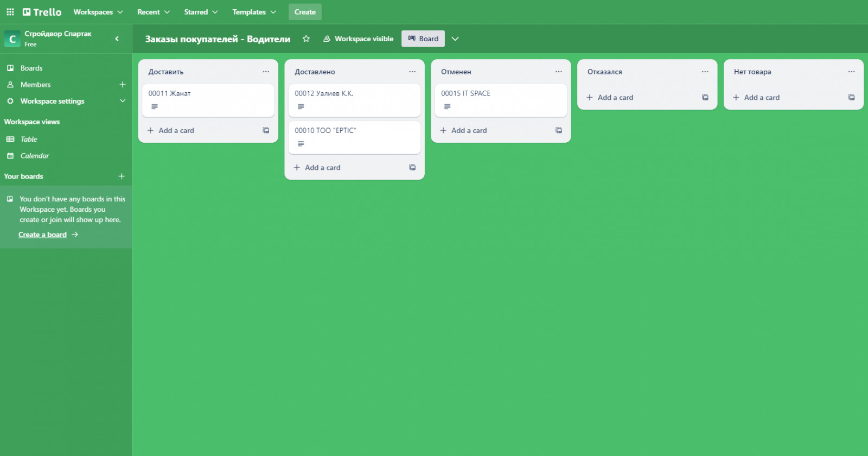Open list actions menu for Доставлено
Viewport: 868px width, 456px height.
pos(412,72)
